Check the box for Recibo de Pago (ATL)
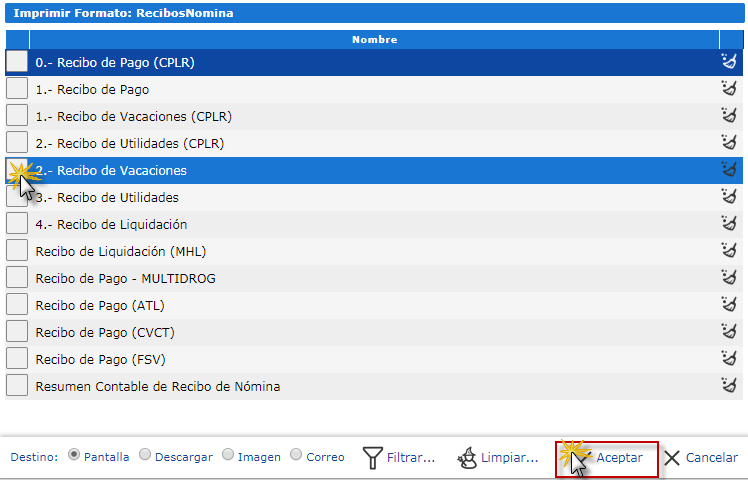This screenshot has width=748, height=480. (17, 304)
